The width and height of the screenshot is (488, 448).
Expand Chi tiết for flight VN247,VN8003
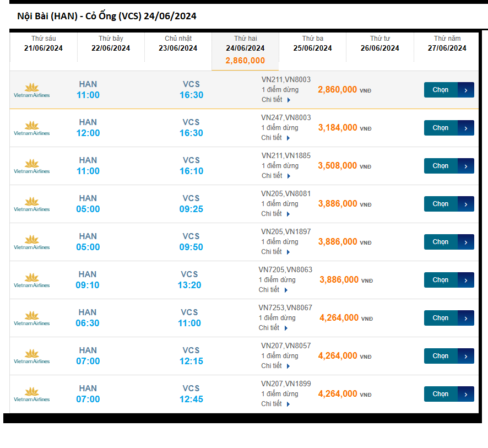pos(276,138)
